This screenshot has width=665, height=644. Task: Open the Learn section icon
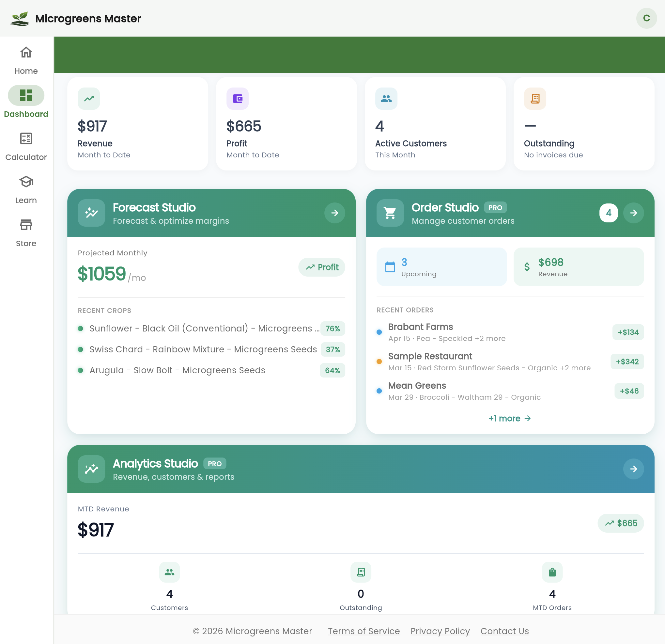click(26, 182)
